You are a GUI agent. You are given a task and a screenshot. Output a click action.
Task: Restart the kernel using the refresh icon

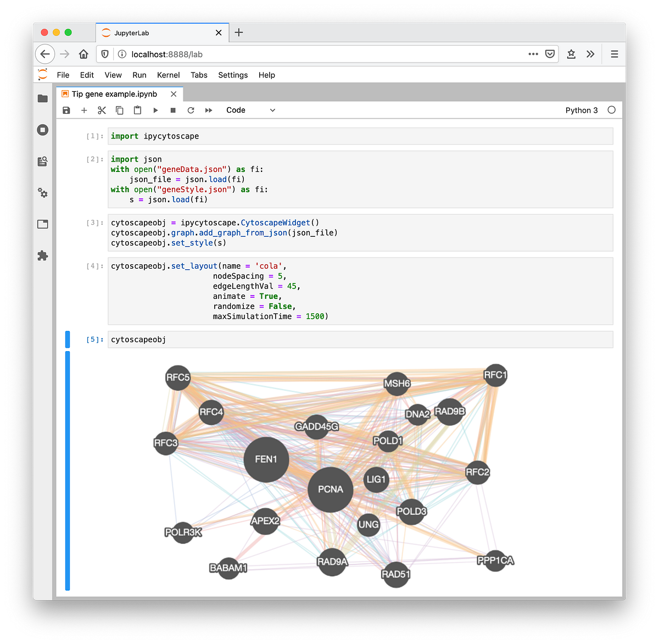pyautogui.click(x=191, y=110)
